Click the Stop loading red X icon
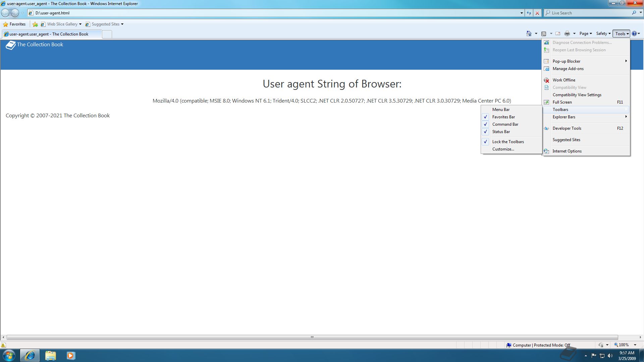This screenshot has height=362, width=644. pyautogui.click(x=537, y=13)
